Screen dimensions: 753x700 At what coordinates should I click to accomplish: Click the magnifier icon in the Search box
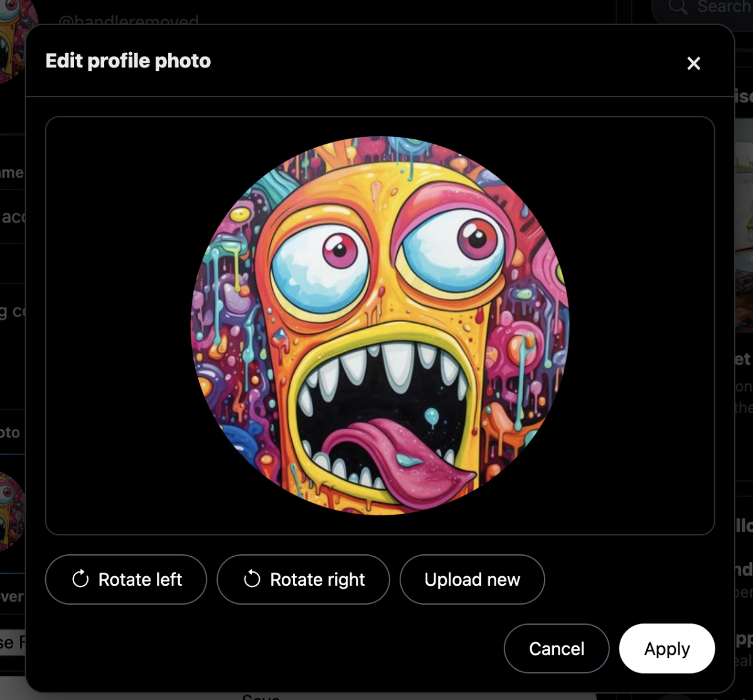(678, 7)
